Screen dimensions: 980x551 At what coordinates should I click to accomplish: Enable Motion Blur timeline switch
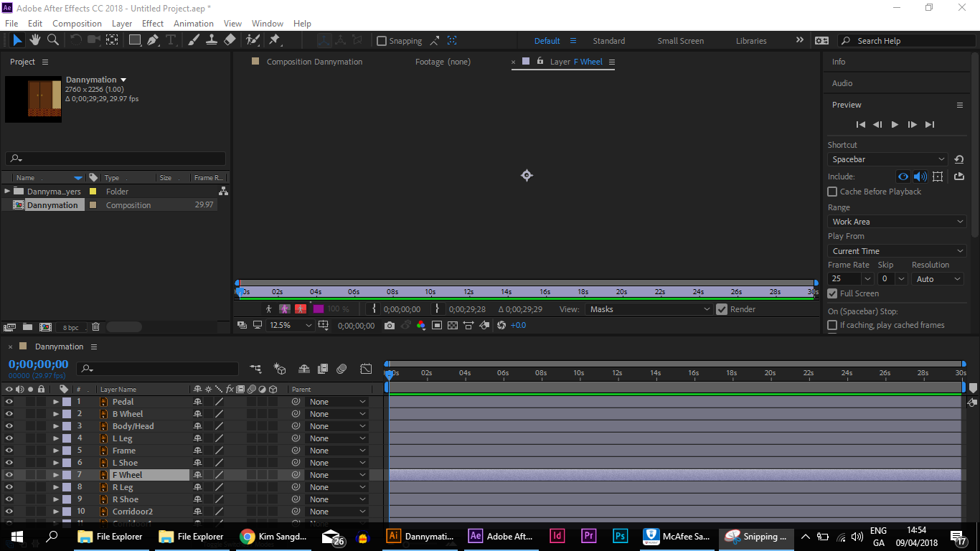coord(341,369)
